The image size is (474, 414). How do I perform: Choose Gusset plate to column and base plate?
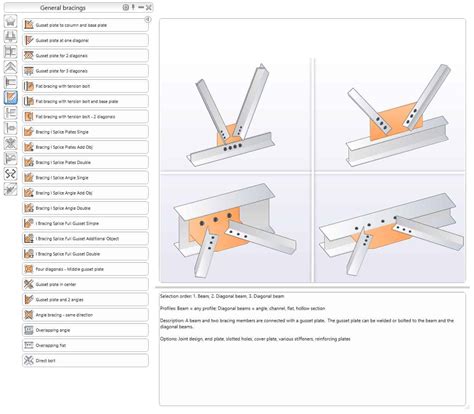click(85, 25)
